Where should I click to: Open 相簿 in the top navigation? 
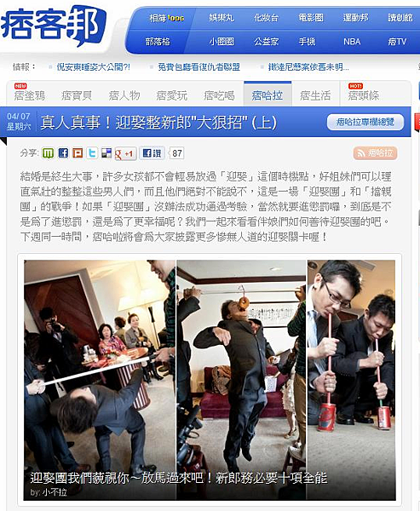(166, 18)
